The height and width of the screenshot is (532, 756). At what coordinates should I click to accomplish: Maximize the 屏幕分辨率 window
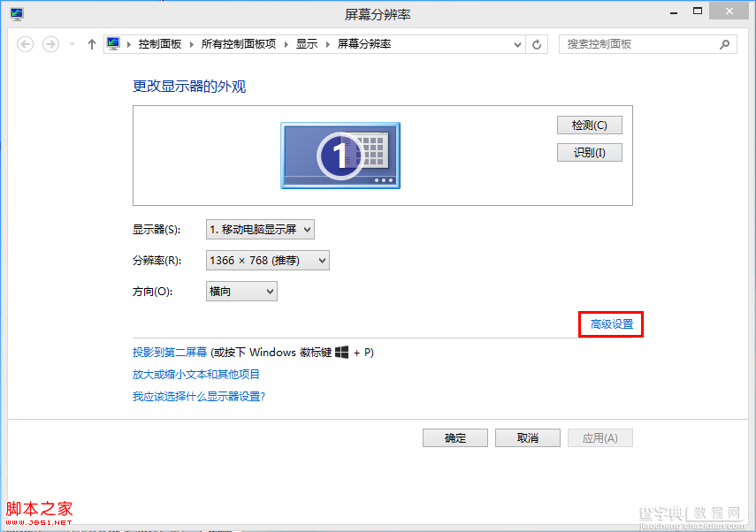(697, 11)
